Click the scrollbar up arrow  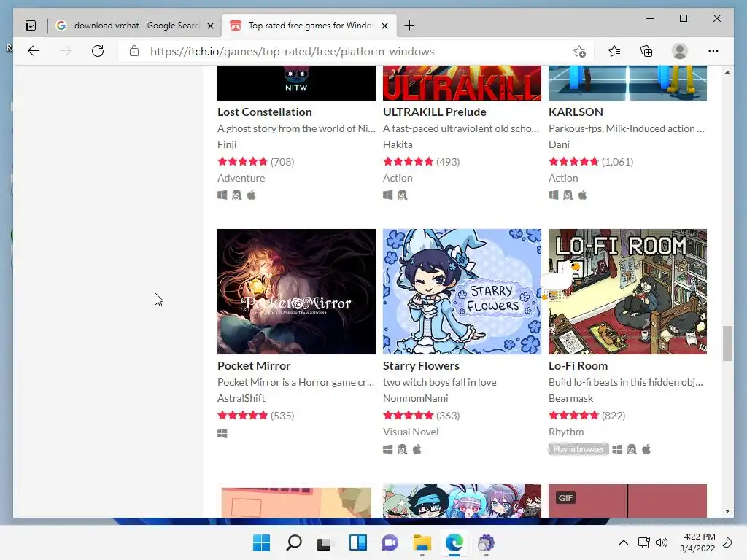click(x=727, y=72)
